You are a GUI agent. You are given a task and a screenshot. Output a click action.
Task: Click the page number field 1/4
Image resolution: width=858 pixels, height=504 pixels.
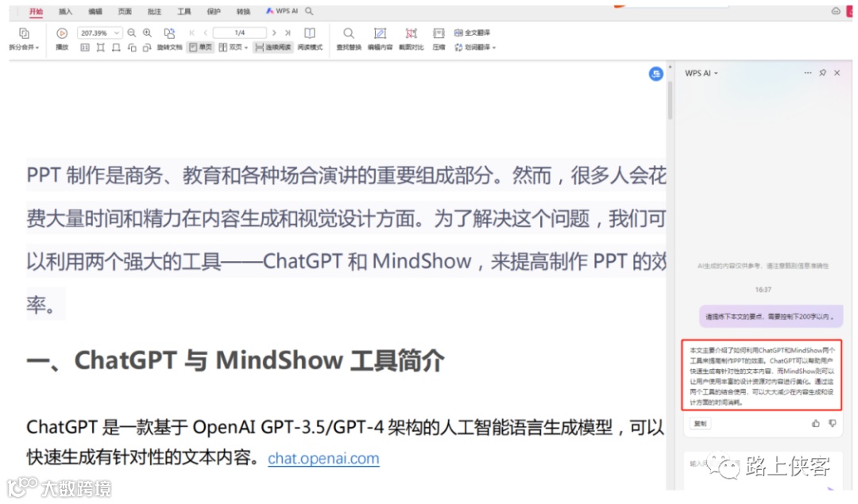tap(240, 33)
